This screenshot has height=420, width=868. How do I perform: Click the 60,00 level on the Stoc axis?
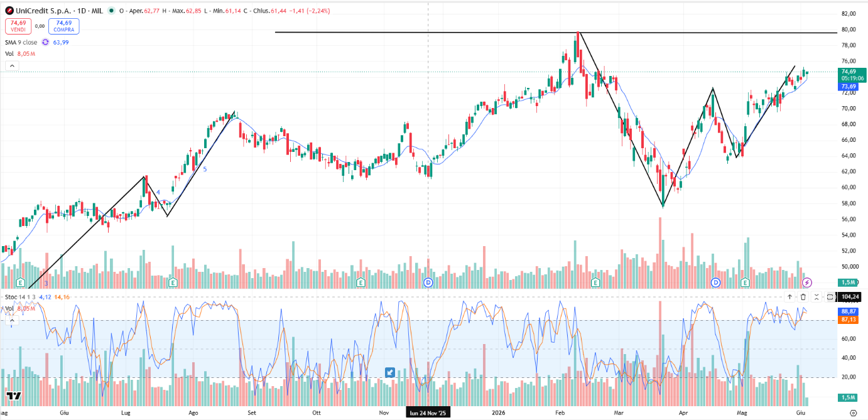[x=849, y=339]
